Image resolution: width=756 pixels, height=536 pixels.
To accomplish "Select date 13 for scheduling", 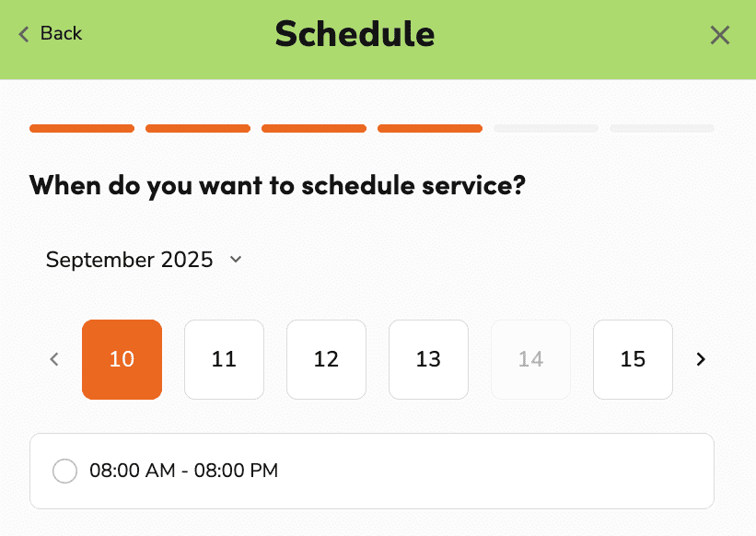I will 428,359.
